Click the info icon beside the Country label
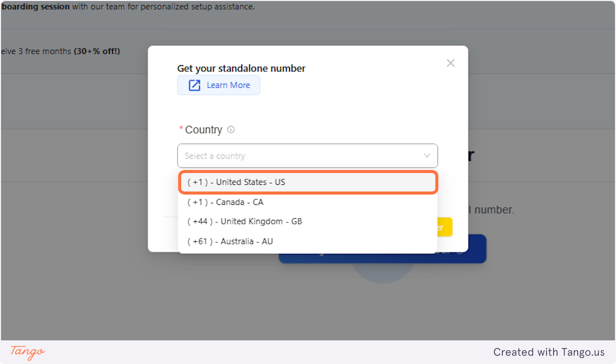This screenshot has width=616, height=364. coord(230,130)
